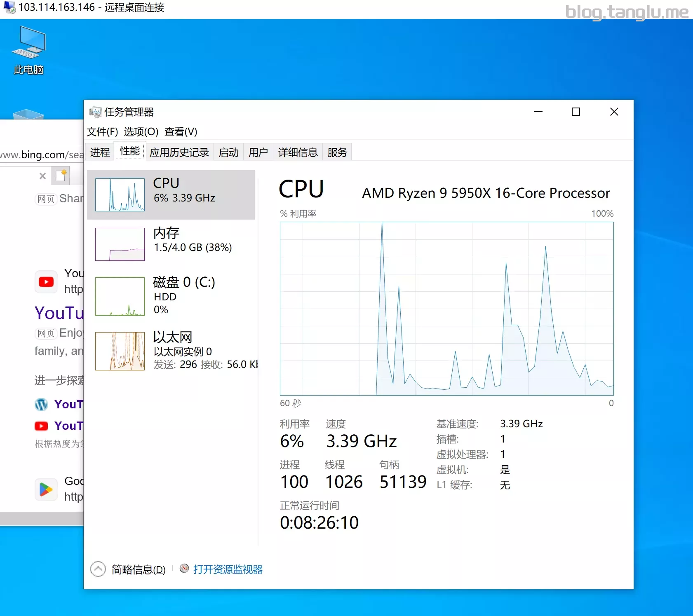Open the 选项(O) menu

pyautogui.click(x=141, y=132)
